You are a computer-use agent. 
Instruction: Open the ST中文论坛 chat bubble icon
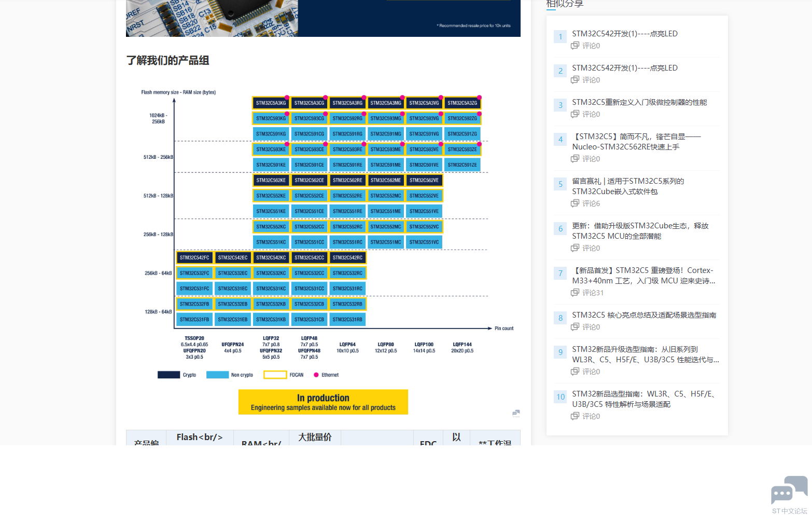789,490
